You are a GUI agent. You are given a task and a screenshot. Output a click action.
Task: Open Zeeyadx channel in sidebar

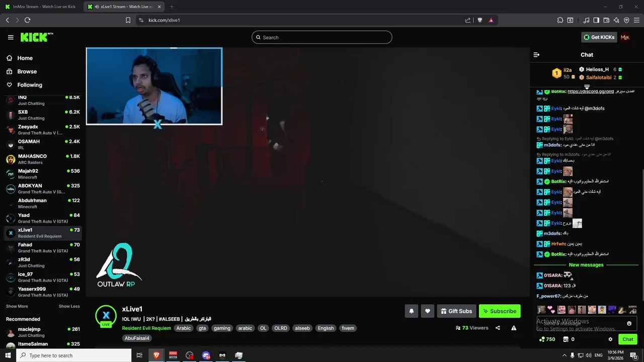click(x=43, y=130)
